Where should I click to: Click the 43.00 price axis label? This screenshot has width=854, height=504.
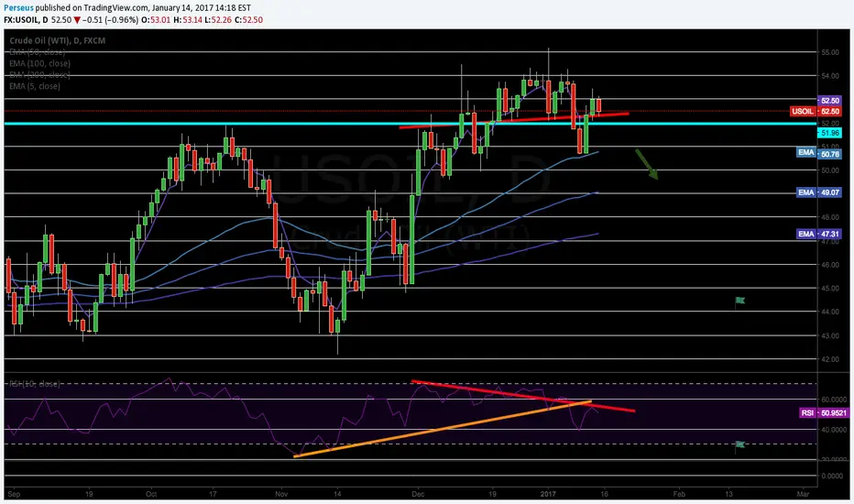pyautogui.click(x=830, y=335)
